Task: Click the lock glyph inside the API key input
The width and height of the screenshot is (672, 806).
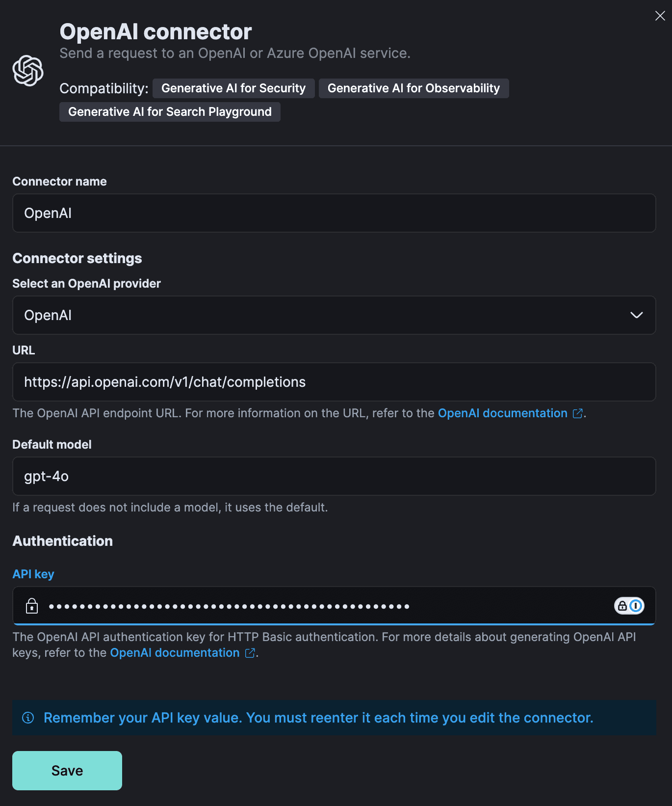Action: 32,606
